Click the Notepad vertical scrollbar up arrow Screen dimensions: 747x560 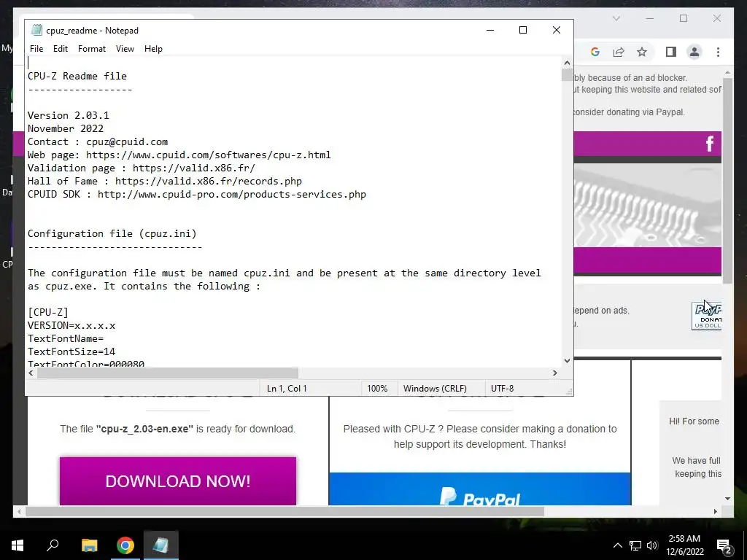click(x=567, y=63)
